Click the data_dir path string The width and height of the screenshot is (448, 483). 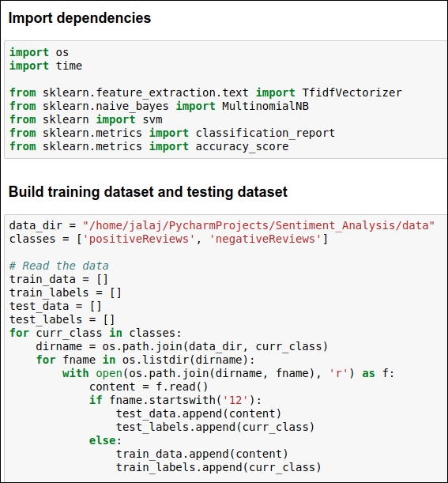[258, 225]
